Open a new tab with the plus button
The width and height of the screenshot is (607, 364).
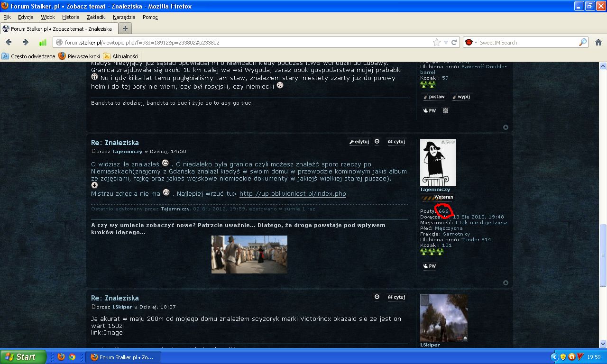point(125,28)
